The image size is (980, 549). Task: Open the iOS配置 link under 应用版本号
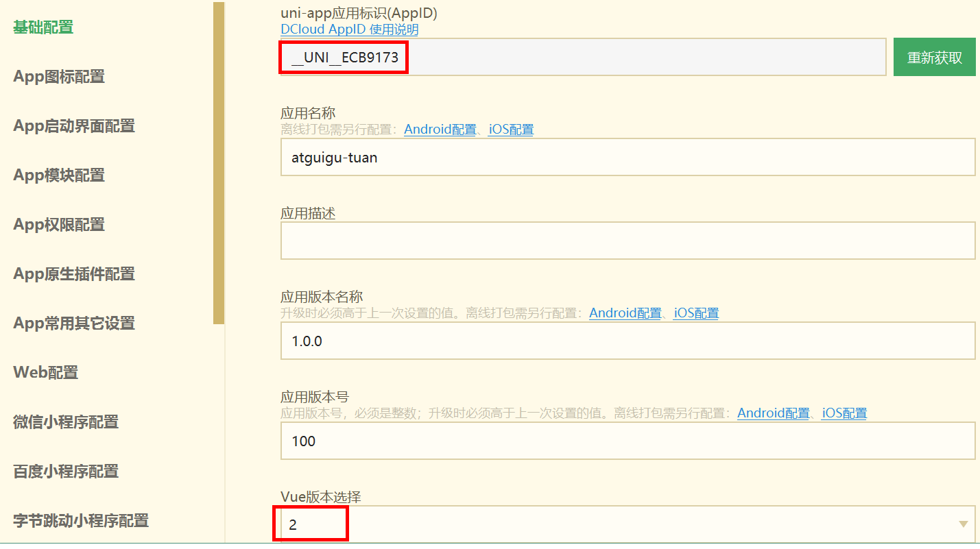pos(844,413)
